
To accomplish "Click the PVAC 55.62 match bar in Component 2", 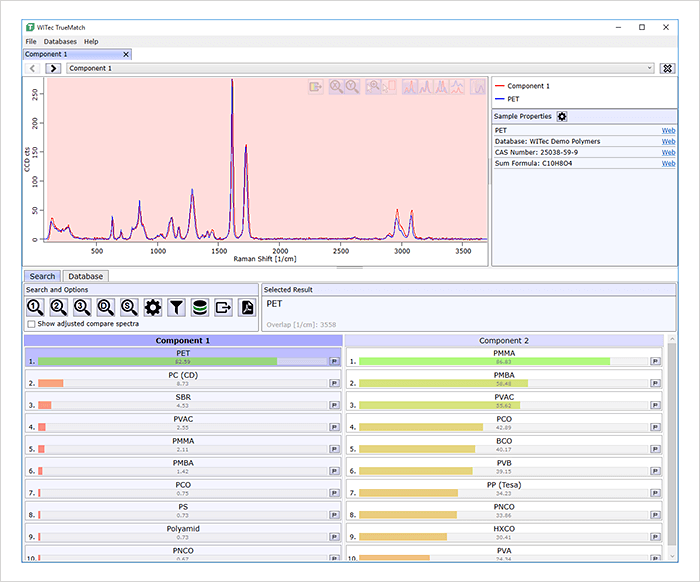I will pos(504,405).
